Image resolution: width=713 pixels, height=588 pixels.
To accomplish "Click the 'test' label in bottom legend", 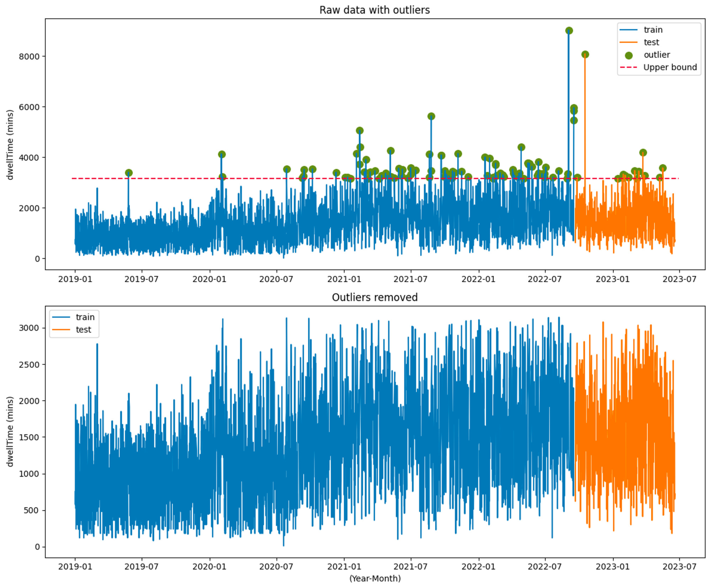I will (x=83, y=330).
